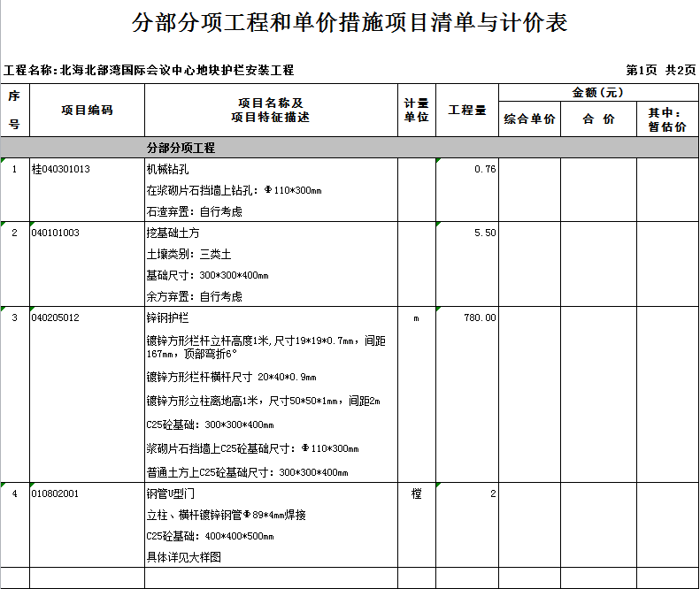Select the 分部分项工程 section row
Viewport: 700px width, 589px height.
coord(181,148)
